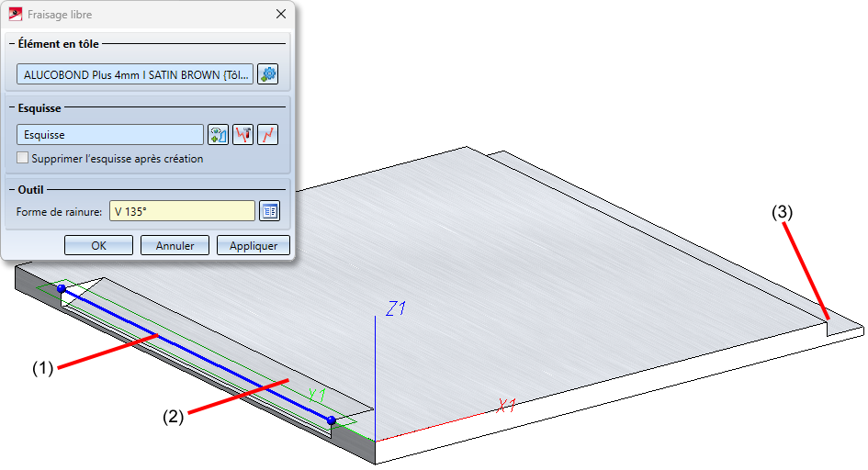Viewport: 868px width, 470px height.
Task: Click the edit sketch hammer icon
Action: point(243,134)
